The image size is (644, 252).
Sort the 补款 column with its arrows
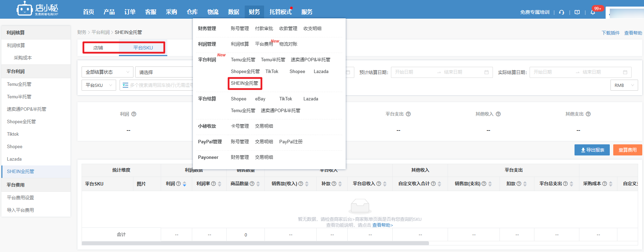(x=340, y=184)
